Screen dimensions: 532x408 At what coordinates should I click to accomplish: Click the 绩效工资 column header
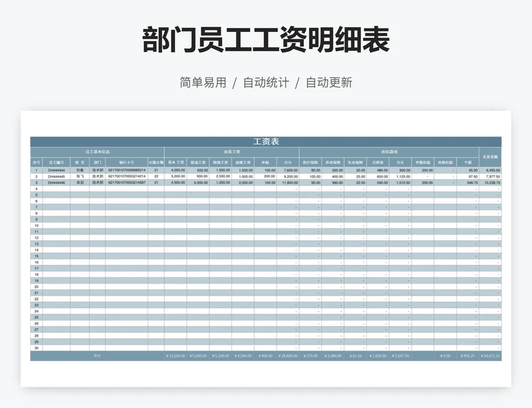click(x=221, y=162)
